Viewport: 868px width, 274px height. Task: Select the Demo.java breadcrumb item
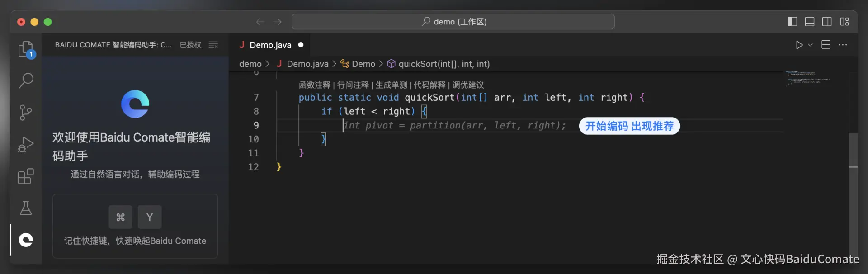click(302, 64)
